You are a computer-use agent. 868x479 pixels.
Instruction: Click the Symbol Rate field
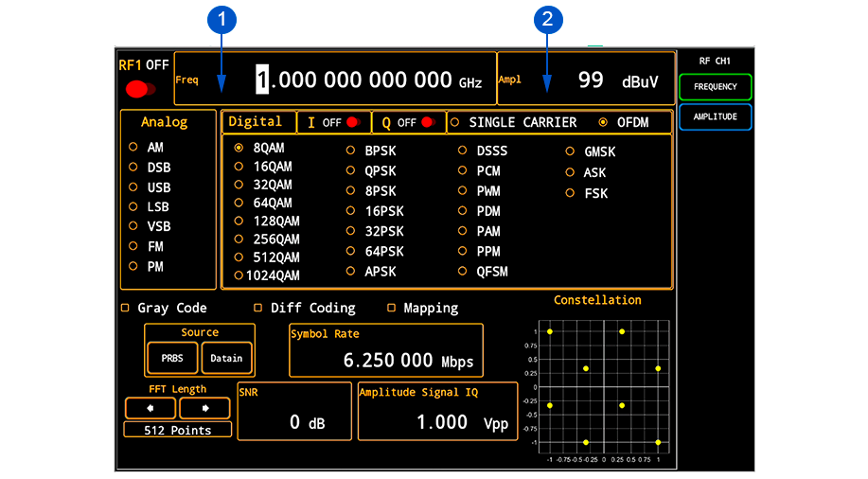[x=386, y=350]
